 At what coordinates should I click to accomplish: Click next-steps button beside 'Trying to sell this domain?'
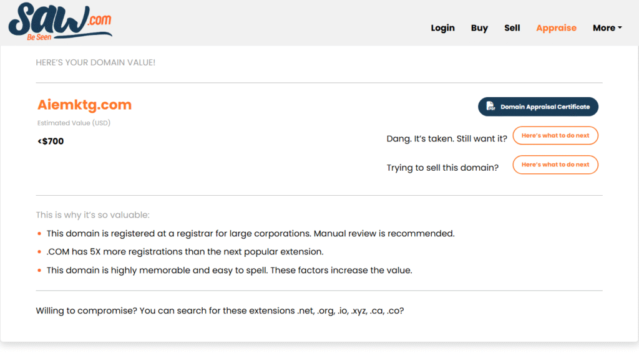tap(555, 165)
